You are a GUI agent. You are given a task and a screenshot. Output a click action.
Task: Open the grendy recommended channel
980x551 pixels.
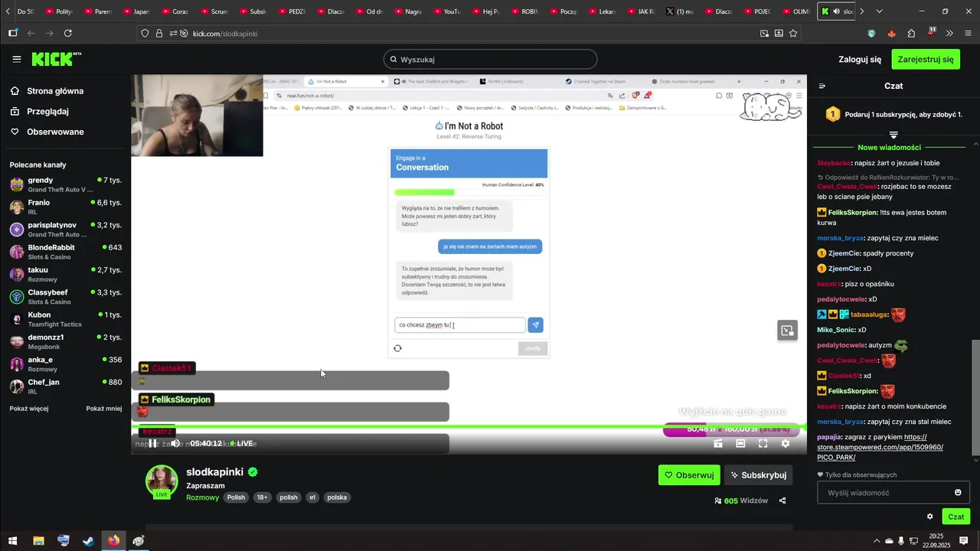(65, 184)
